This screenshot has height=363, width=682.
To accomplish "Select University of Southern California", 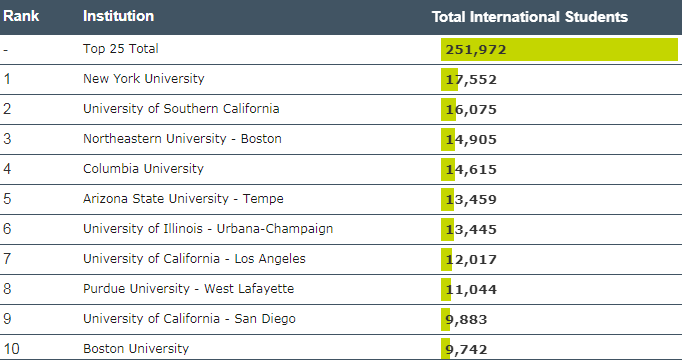I will pyautogui.click(x=181, y=109).
